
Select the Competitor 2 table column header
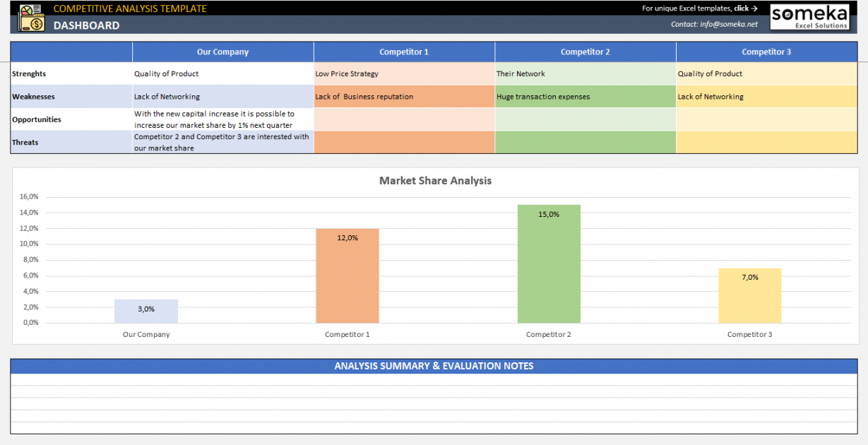(585, 52)
